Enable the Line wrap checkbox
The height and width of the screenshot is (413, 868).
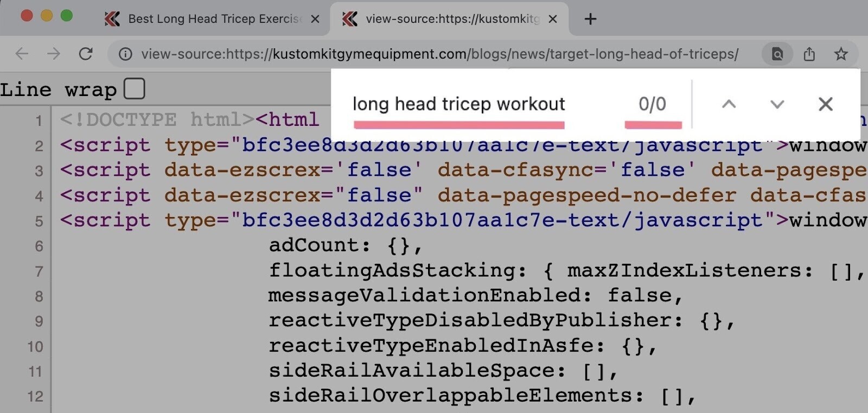(134, 88)
